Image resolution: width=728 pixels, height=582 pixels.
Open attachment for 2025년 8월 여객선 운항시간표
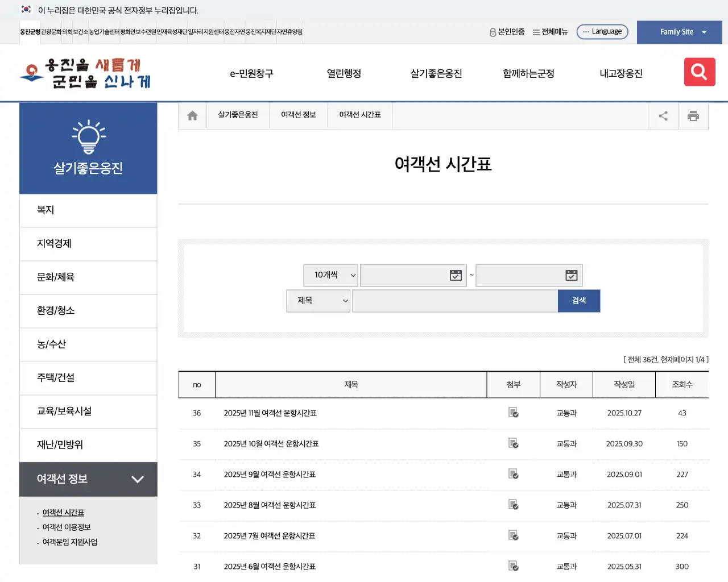(513, 505)
